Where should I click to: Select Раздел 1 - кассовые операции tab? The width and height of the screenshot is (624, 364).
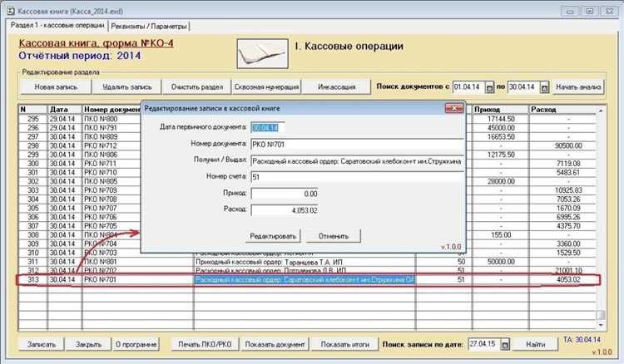click(57, 25)
